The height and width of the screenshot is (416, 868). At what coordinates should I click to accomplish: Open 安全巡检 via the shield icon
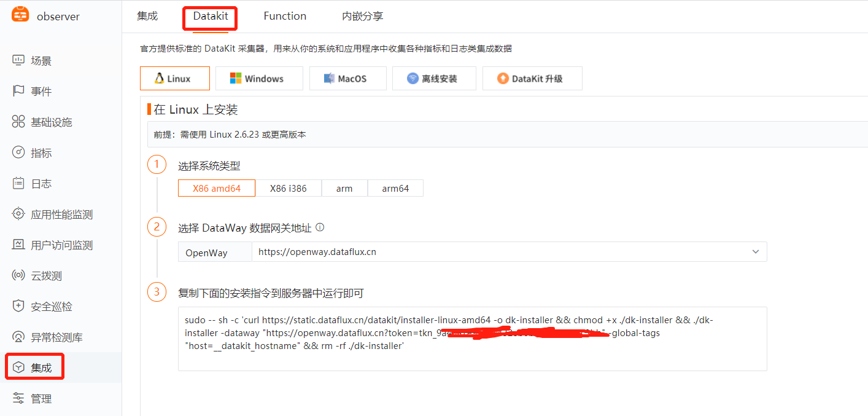coord(19,306)
